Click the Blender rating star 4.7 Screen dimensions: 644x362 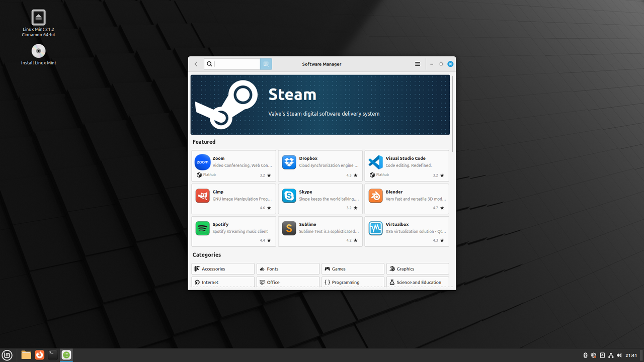click(442, 208)
